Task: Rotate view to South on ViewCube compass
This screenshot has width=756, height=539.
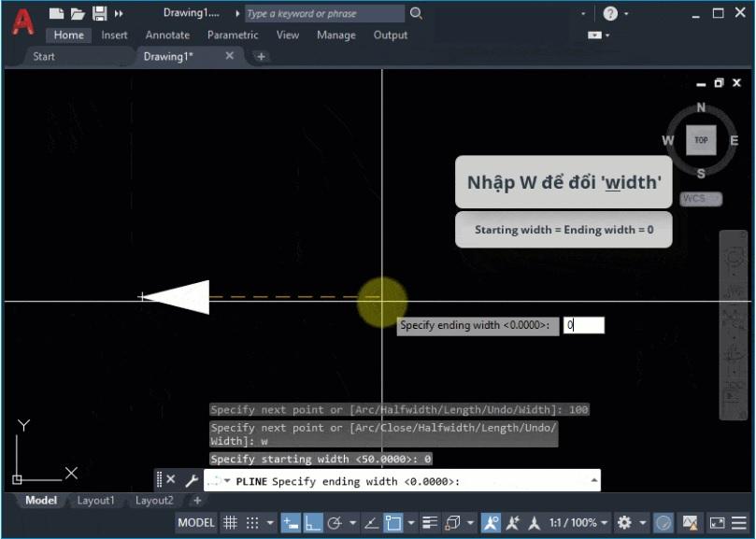Action: pyautogui.click(x=701, y=174)
